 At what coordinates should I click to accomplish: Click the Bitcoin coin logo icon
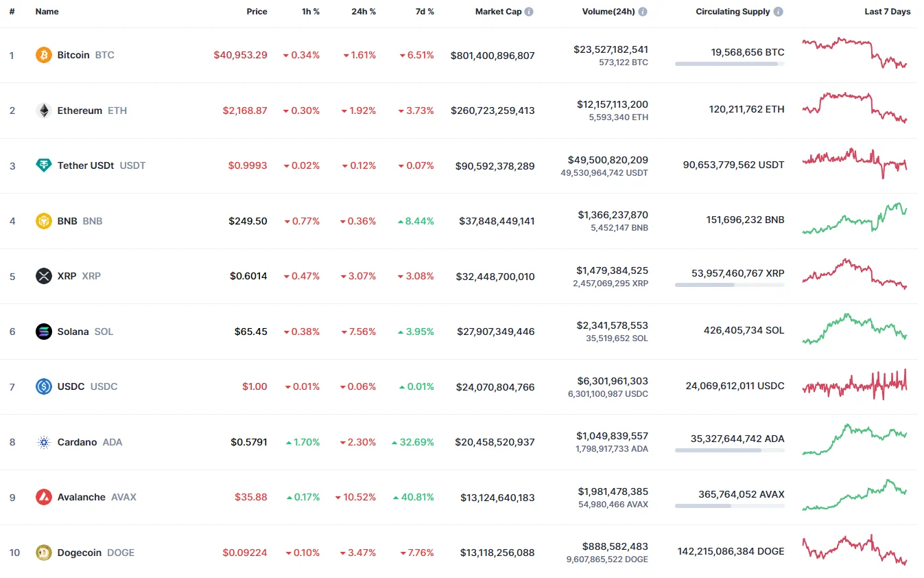tap(44, 55)
